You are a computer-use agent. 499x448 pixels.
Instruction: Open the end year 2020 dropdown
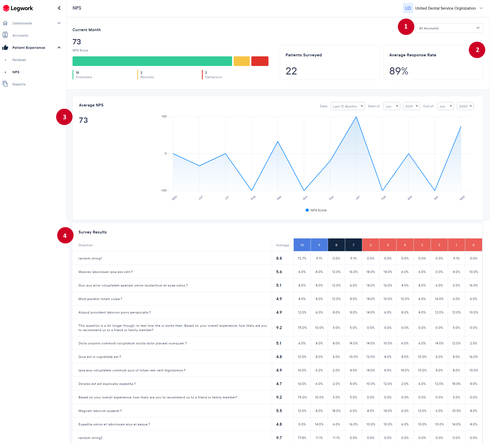[x=465, y=106]
